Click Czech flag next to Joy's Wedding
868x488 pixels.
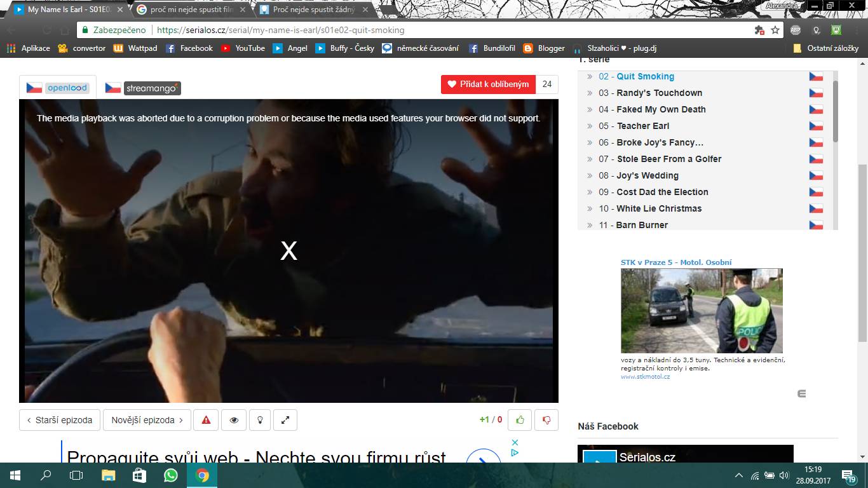pos(816,175)
